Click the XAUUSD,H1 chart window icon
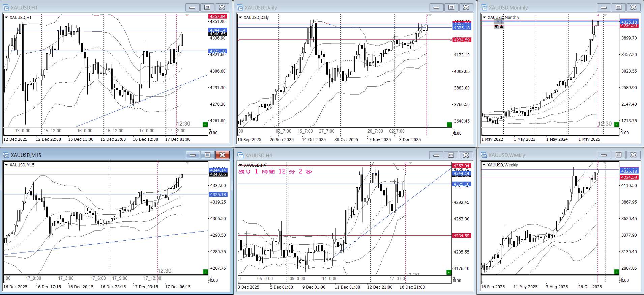 point(6,7)
